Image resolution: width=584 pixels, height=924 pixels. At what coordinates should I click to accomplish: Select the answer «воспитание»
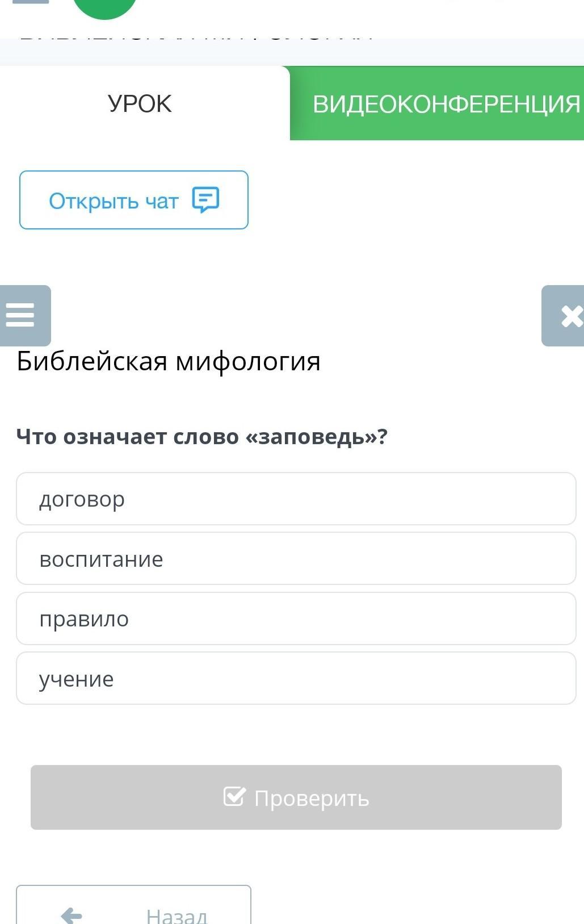pyautogui.click(x=296, y=559)
